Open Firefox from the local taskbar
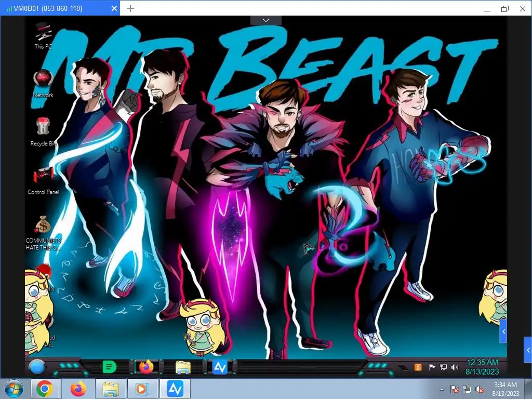The height and width of the screenshot is (399, 532). coord(78,389)
